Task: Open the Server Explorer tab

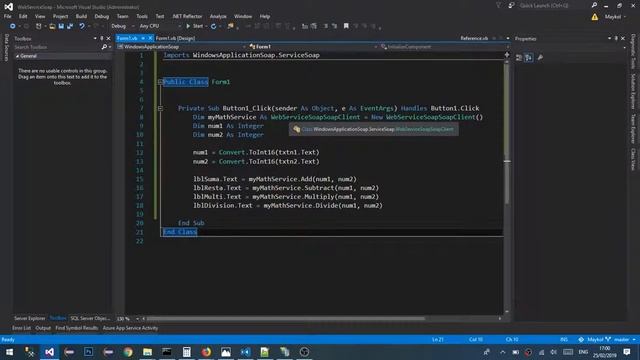Action: [x=29, y=318]
